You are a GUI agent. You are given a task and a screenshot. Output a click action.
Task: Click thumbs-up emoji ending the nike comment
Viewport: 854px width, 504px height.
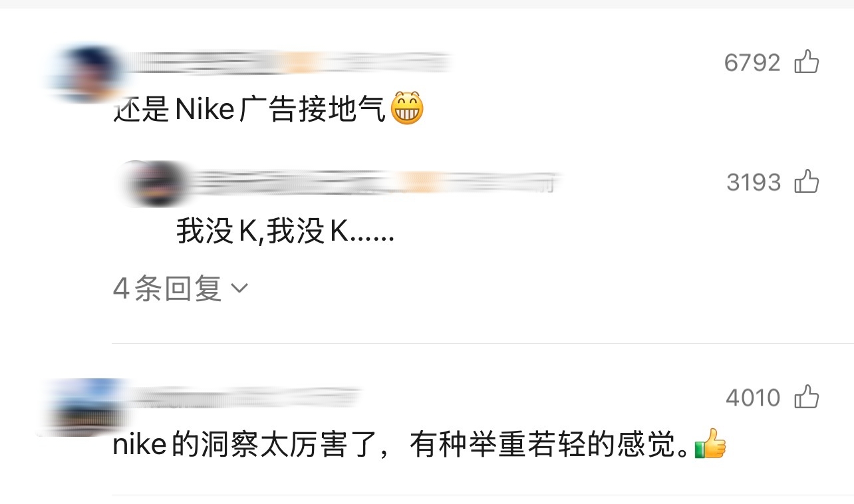[710, 444]
